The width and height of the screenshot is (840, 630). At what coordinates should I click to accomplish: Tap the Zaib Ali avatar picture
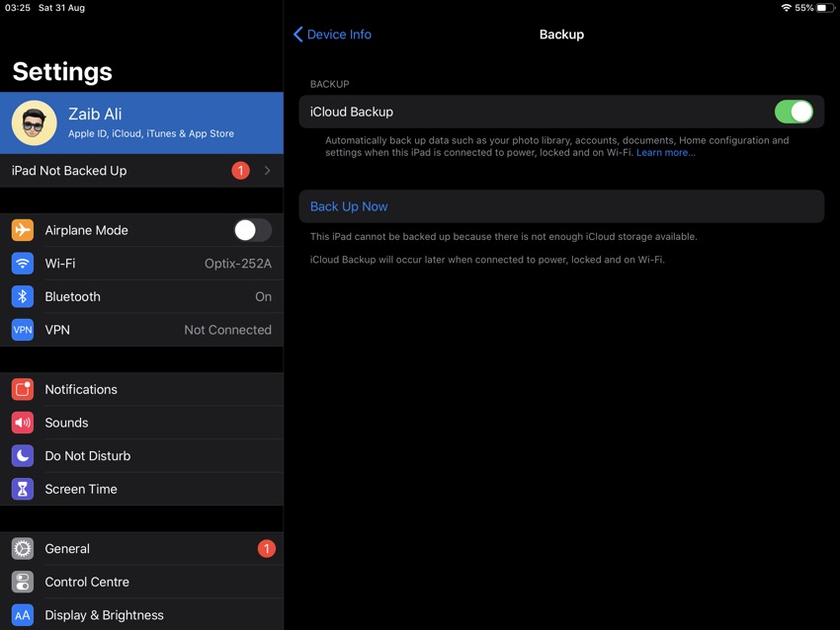pos(35,123)
